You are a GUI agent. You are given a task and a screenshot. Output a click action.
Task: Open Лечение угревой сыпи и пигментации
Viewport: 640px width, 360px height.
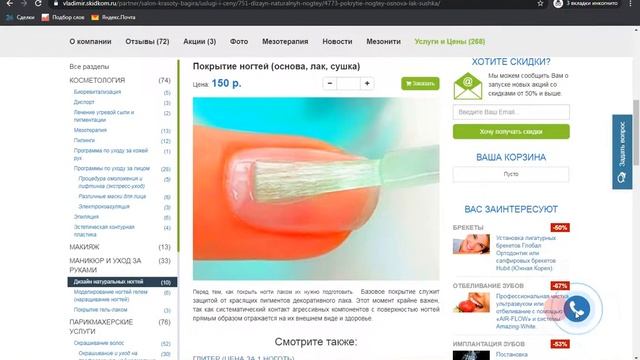point(104,116)
